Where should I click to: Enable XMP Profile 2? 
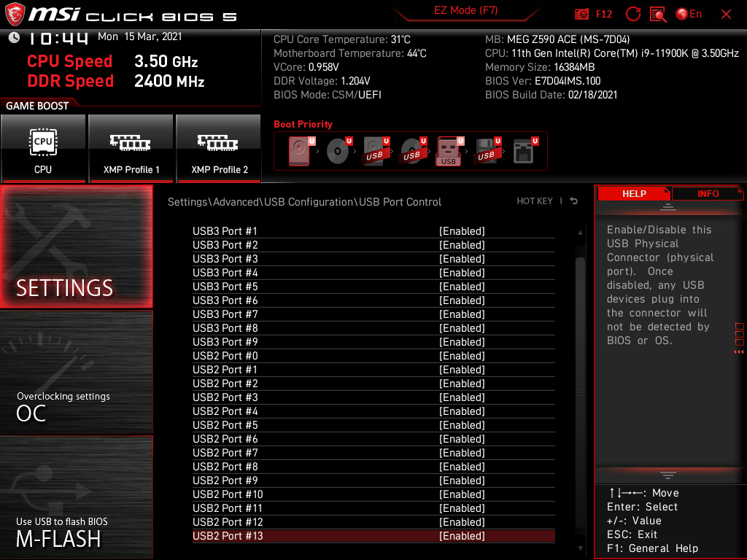point(219,148)
